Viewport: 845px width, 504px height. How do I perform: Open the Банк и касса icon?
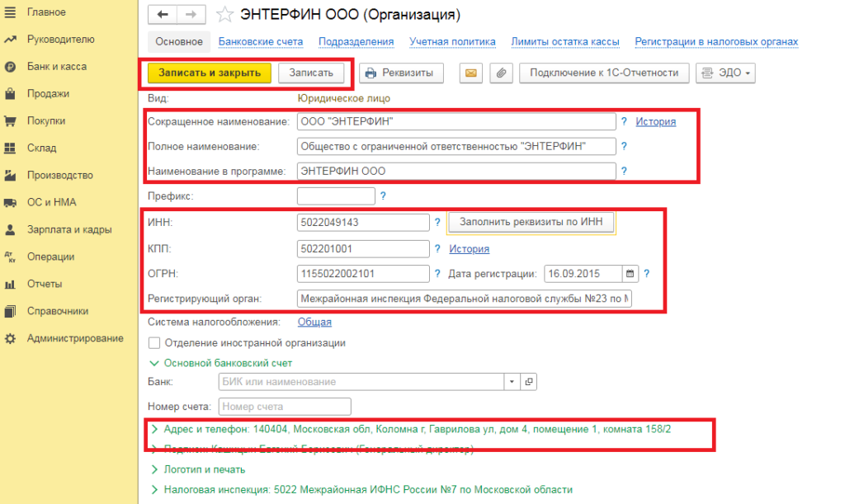10,67
